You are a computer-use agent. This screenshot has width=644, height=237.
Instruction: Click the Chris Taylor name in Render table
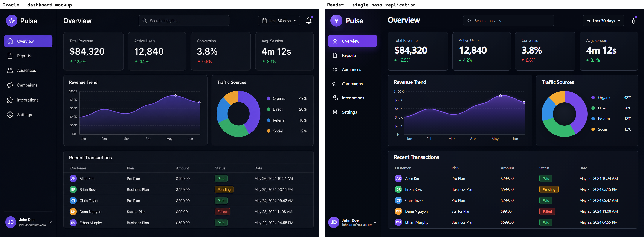click(414, 200)
